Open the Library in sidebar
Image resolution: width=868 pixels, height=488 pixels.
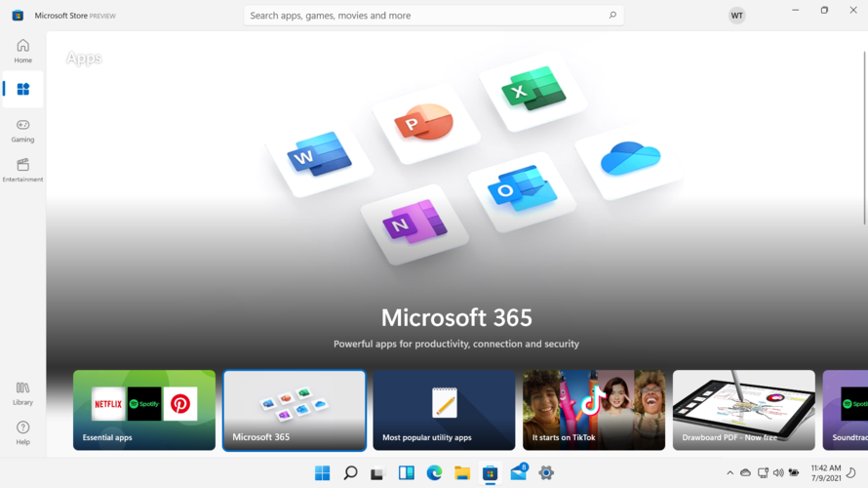(x=22, y=394)
